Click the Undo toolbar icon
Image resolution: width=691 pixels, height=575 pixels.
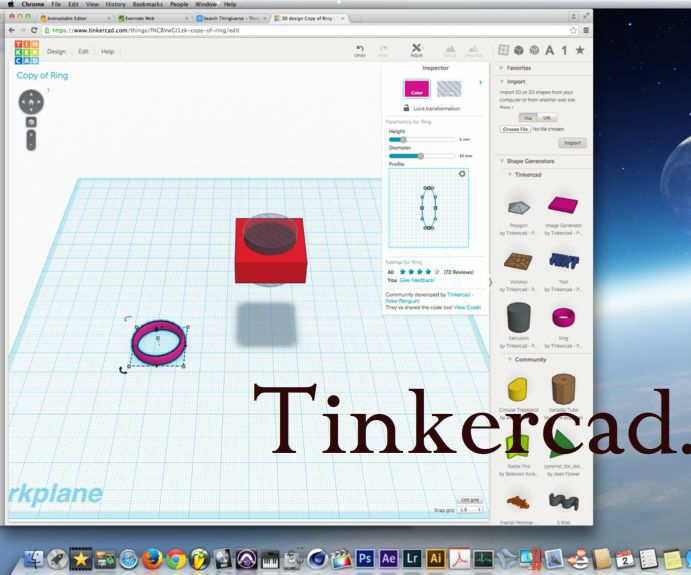pos(360,50)
